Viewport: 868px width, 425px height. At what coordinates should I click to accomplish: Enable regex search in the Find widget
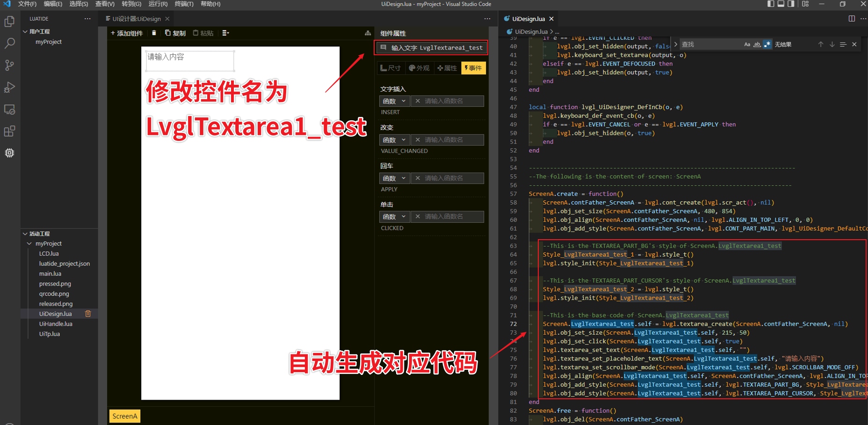point(767,44)
